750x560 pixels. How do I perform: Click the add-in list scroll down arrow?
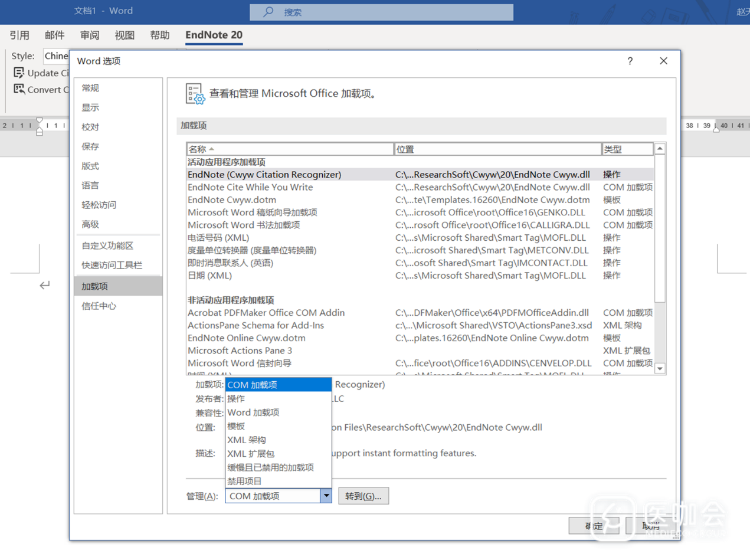pyautogui.click(x=660, y=368)
